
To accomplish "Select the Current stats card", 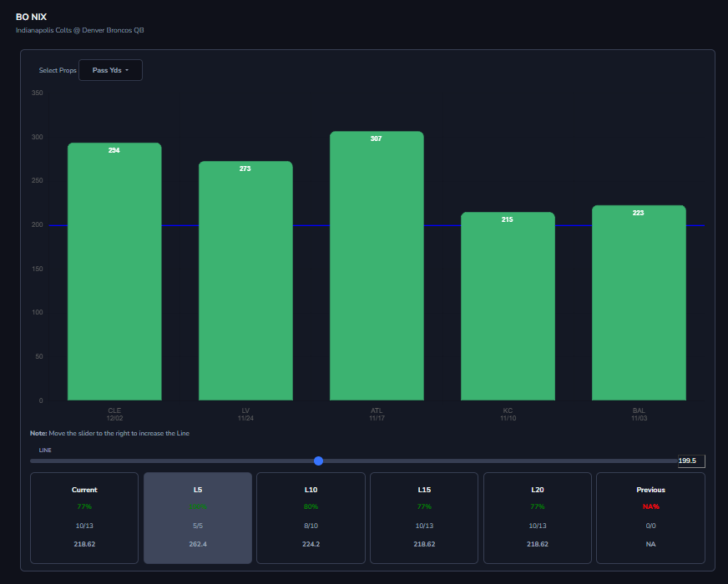I will click(x=84, y=517).
